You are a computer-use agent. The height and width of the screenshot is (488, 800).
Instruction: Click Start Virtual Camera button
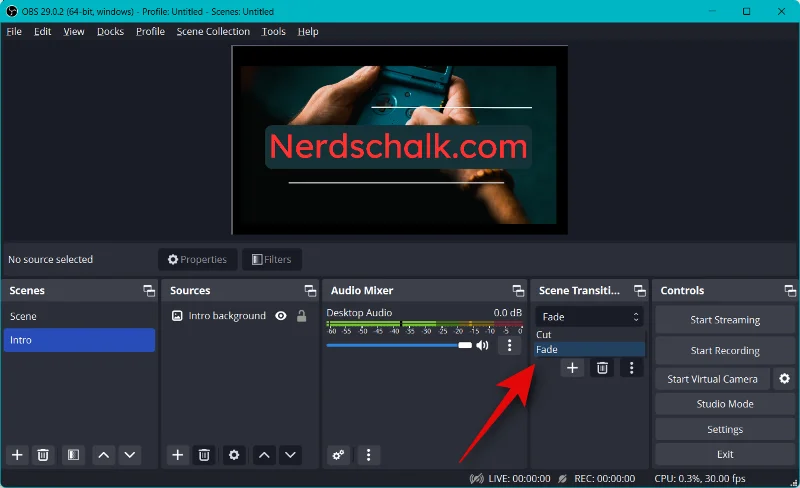[712, 379]
